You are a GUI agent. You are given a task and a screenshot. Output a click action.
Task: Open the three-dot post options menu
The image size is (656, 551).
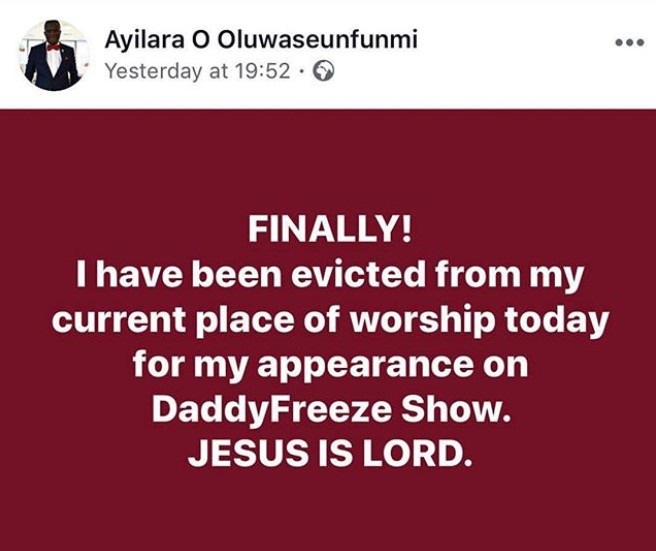[x=630, y=45]
